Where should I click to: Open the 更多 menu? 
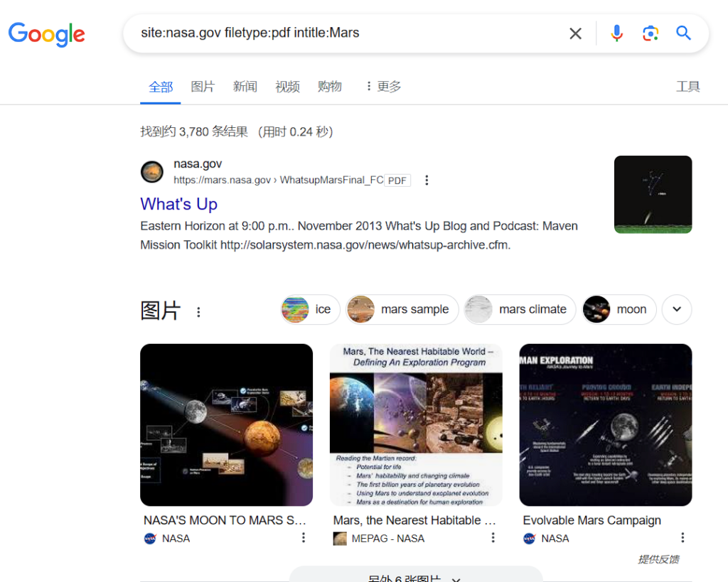click(x=383, y=86)
